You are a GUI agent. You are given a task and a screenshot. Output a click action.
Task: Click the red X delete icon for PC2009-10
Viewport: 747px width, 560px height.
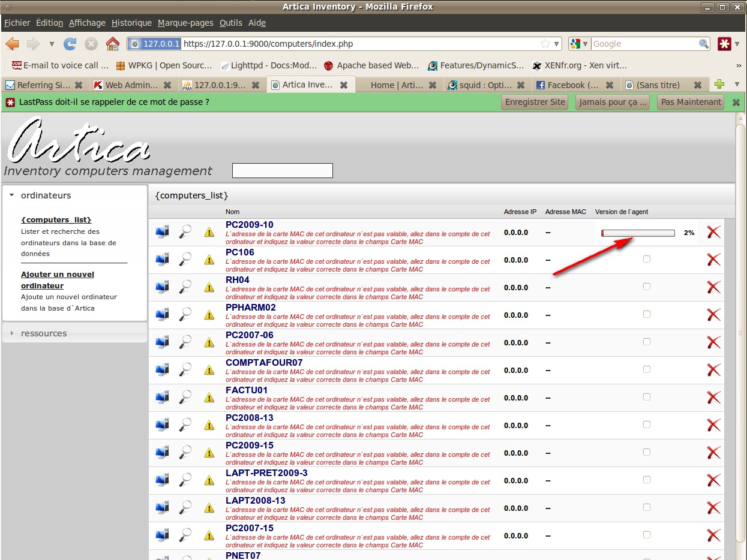pyautogui.click(x=713, y=232)
